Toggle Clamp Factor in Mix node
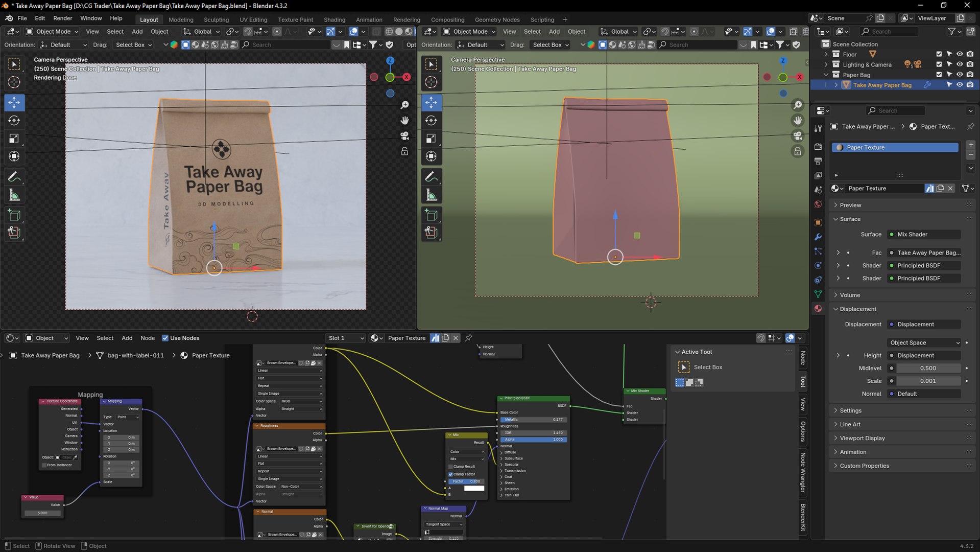980x552 pixels. [451, 474]
